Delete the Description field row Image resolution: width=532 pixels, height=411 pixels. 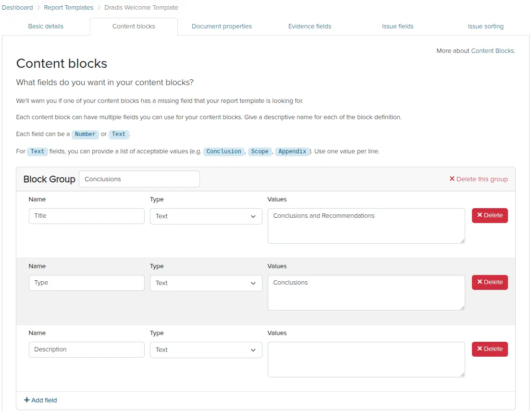(490, 349)
